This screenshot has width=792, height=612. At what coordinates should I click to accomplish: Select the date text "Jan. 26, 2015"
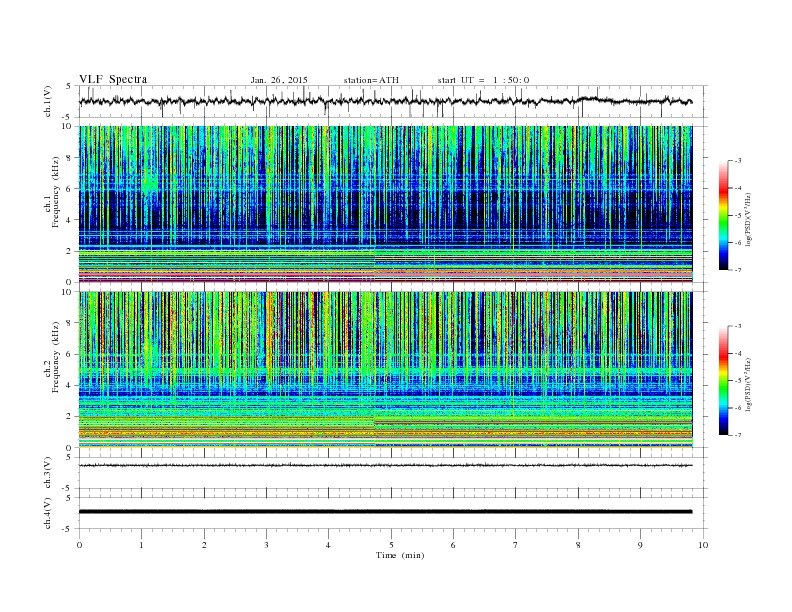tap(279, 80)
